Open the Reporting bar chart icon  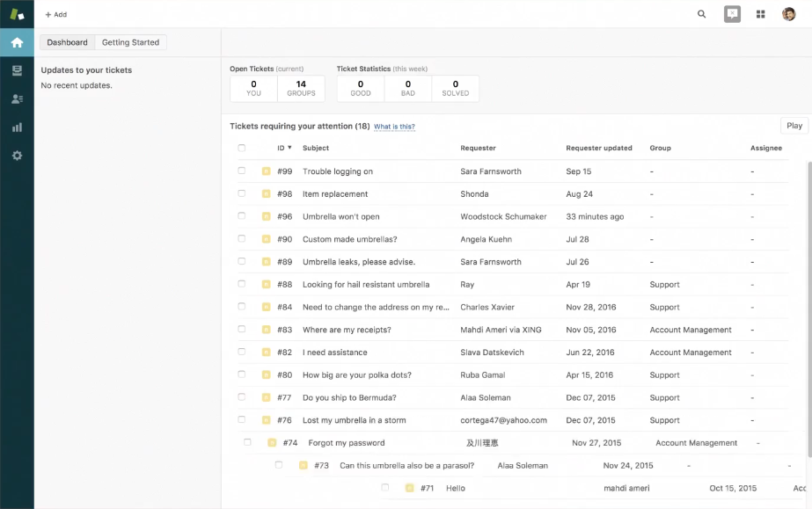click(17, 127)
